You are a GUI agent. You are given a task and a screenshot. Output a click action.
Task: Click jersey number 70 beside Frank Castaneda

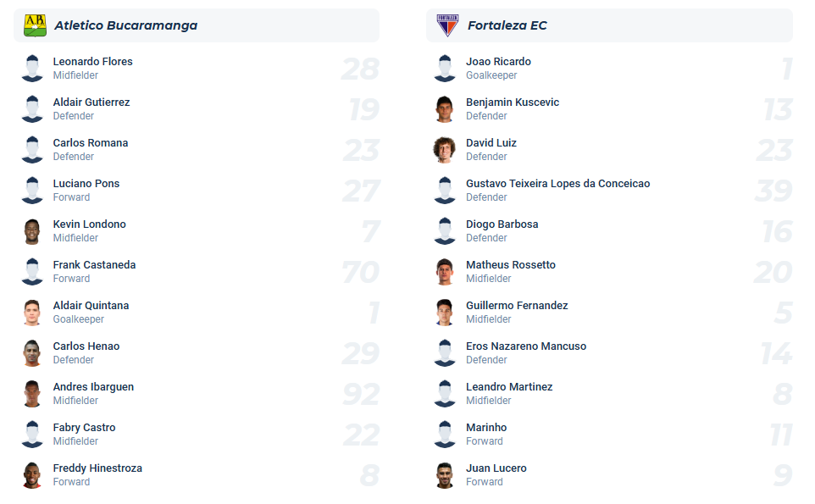363,271
